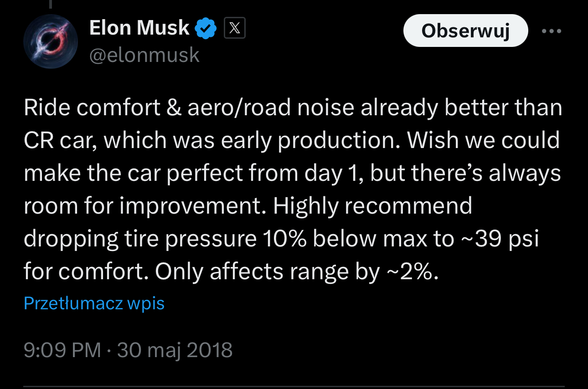
Task: Open the three-dot more options menu
Action: [x=552, y=31]
